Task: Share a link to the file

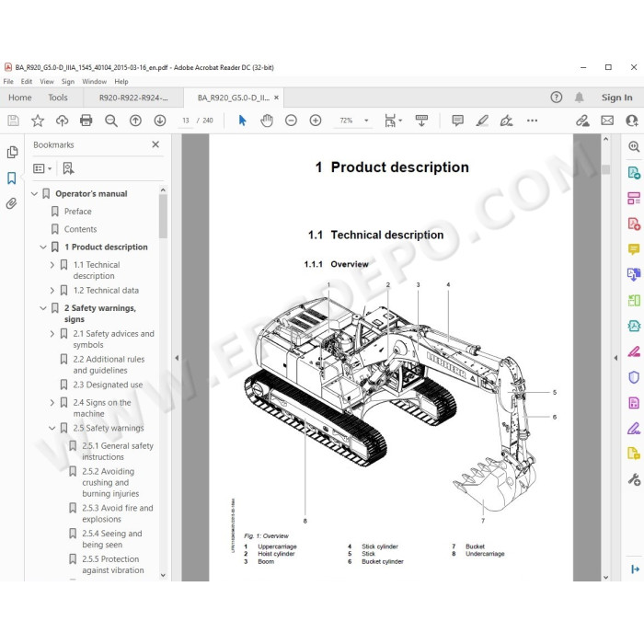Action: tap(582, 121)
